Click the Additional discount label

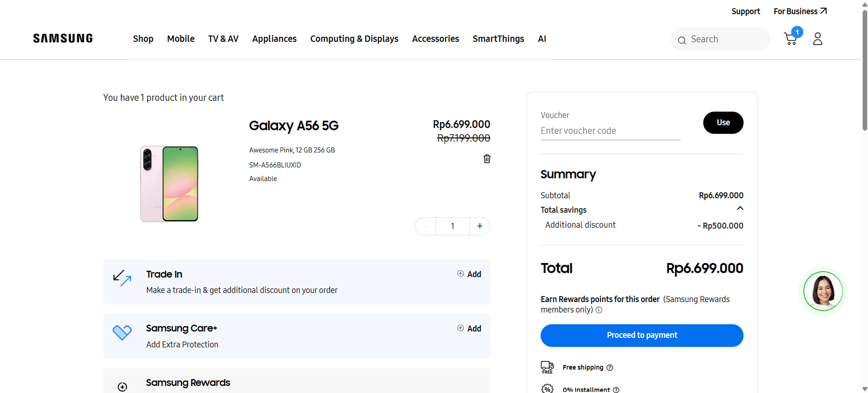580,225
